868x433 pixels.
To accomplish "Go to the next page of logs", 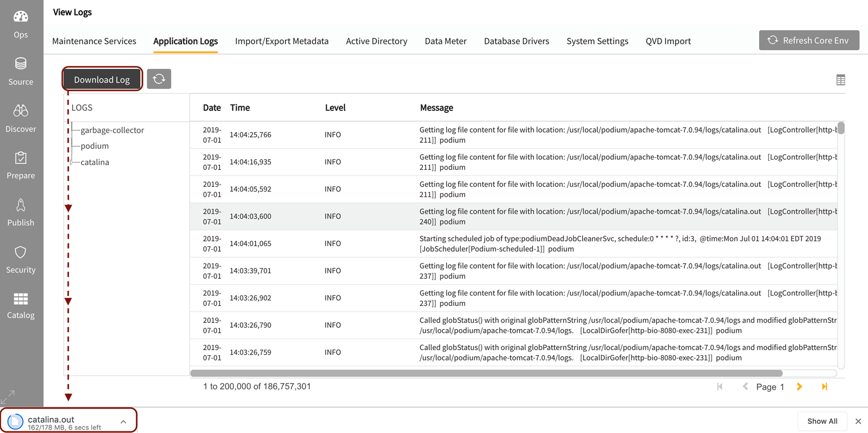I will pyautogui.click(x=799, y=386).
